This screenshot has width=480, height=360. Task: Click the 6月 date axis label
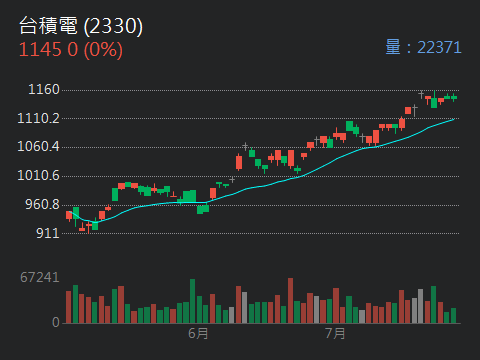coord(198,333)
